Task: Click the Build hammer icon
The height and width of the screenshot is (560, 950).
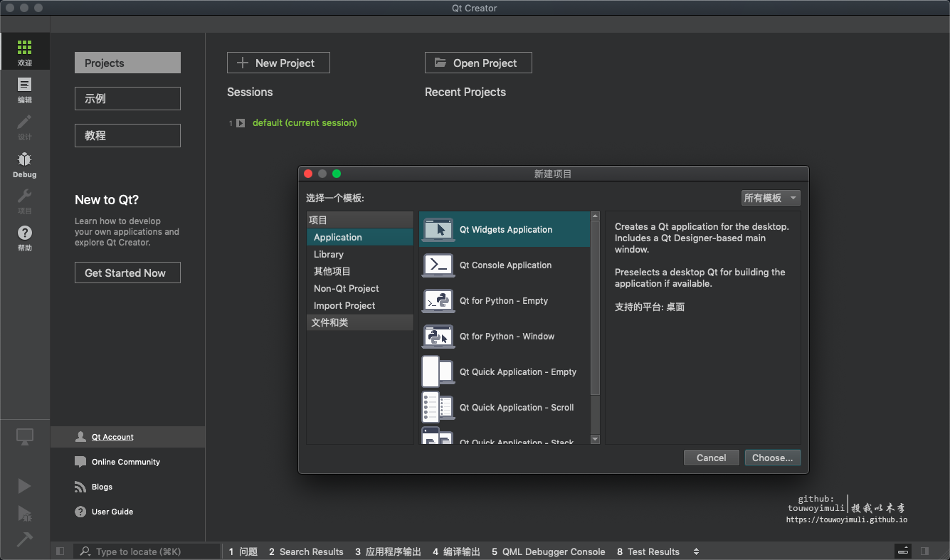Action: pyautogui.click(x=25, y=539)
